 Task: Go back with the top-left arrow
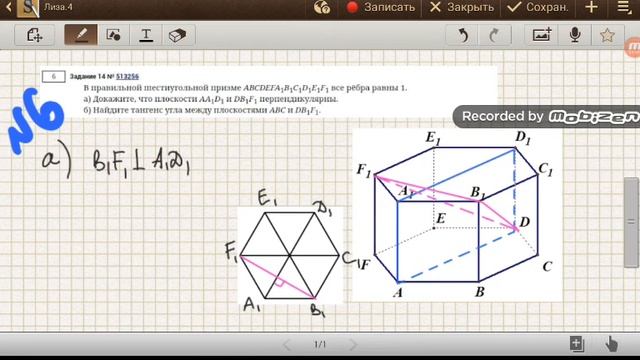pos(8,7)
